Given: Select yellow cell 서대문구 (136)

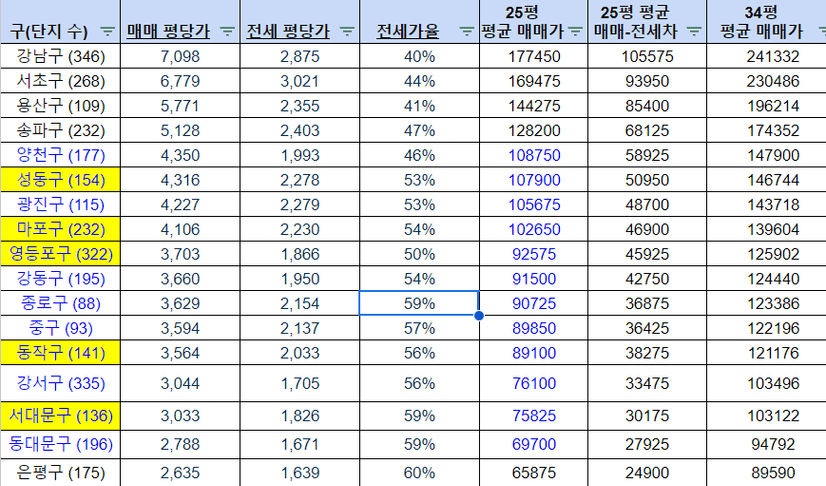Looking at the screenshot, I should [61, 416].
